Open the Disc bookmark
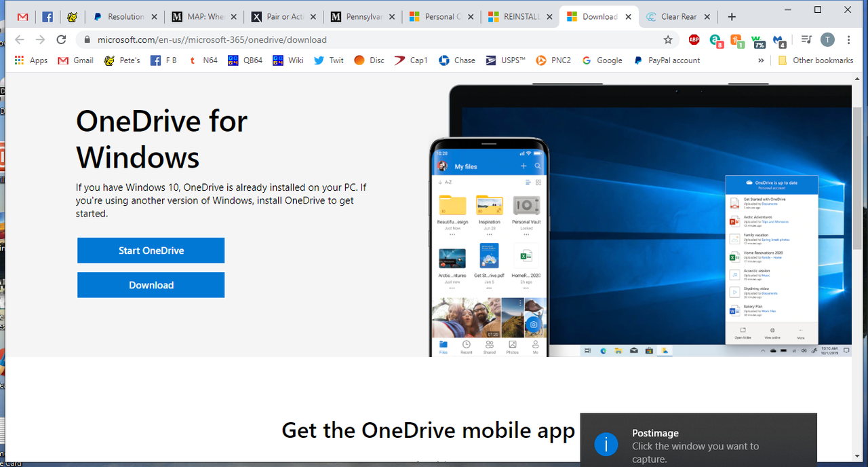Screen dimensions: 868x467 pos(370,60)
